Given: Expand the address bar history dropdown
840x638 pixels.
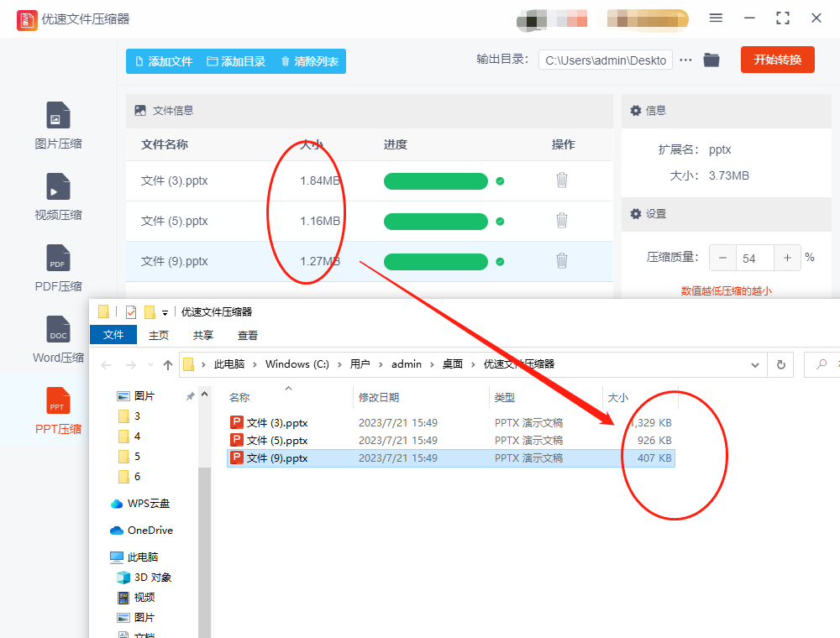Looking at the screenshot, I should point(755,365).
